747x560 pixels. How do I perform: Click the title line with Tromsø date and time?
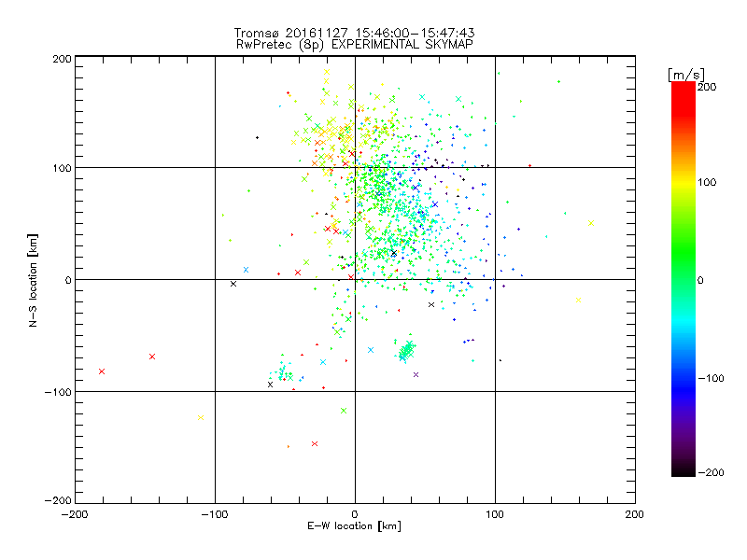click(x=354, y=33)
